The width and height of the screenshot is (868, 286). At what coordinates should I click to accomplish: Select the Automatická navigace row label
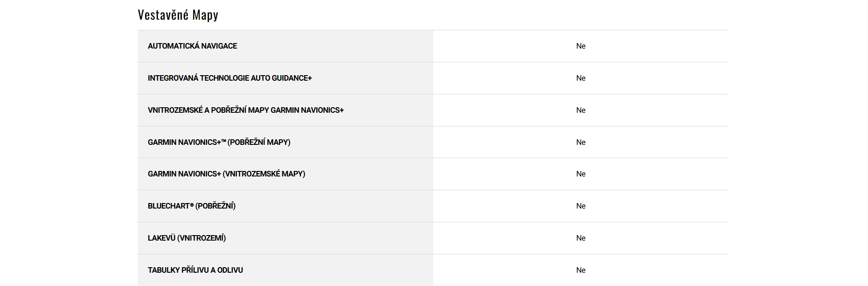pos(192,46)
